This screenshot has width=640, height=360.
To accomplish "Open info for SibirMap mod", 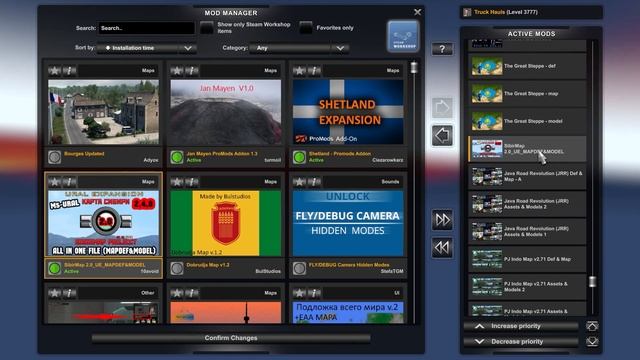I will point(69,182).
